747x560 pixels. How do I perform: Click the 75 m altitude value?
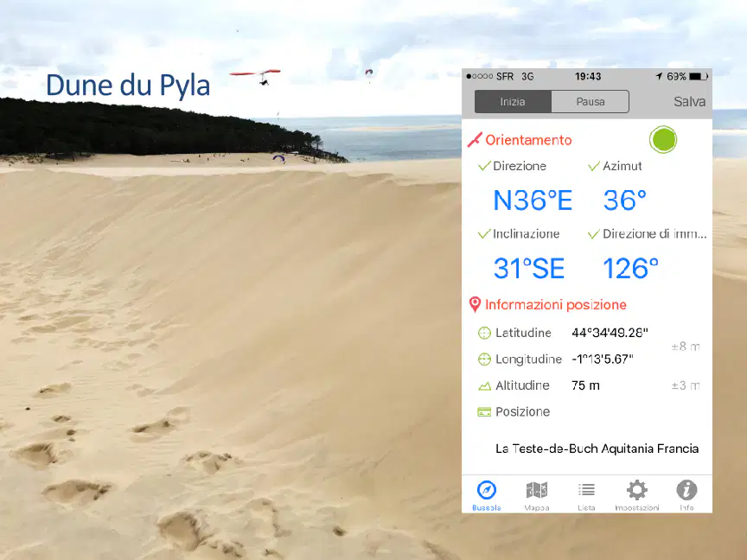585,385
